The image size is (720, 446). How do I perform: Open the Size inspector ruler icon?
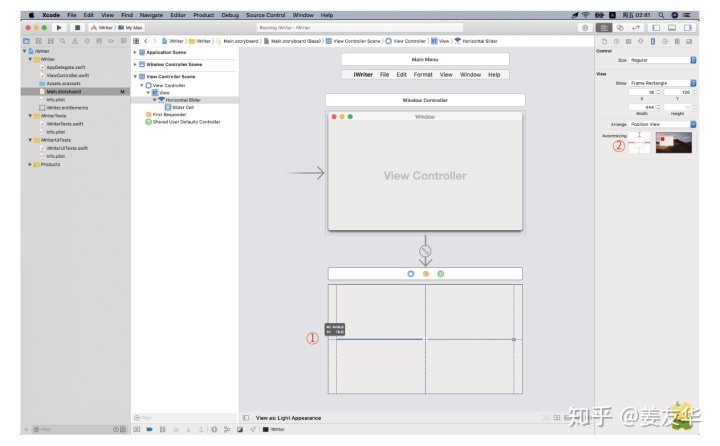point(652,41)
